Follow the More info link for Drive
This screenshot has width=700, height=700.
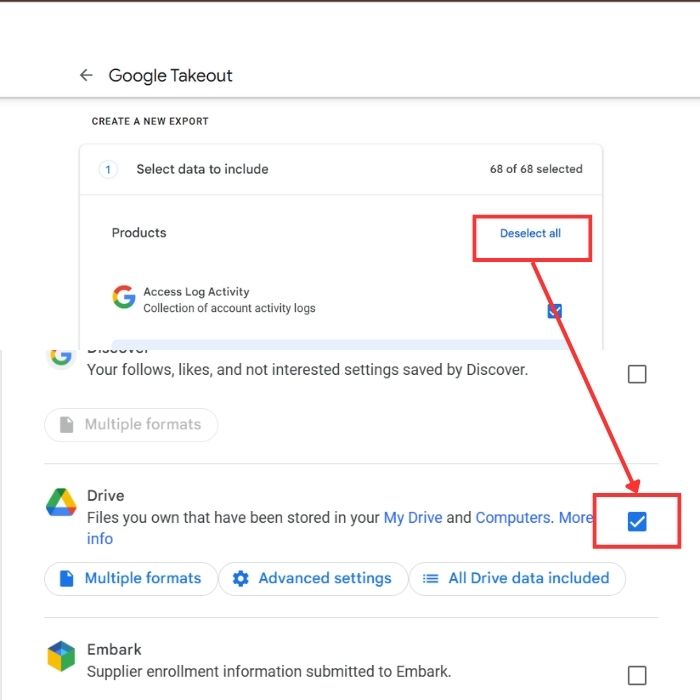click(575, 518)
